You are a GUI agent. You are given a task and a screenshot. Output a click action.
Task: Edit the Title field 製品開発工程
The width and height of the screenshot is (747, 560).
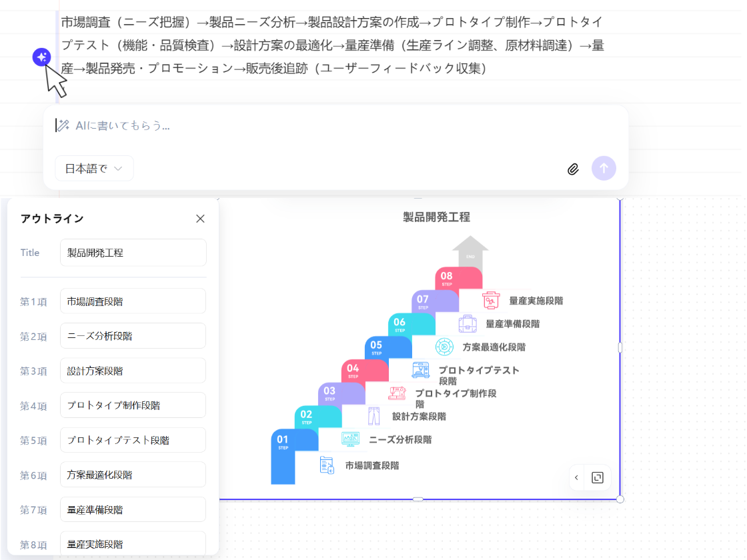[x=133, y=253]
